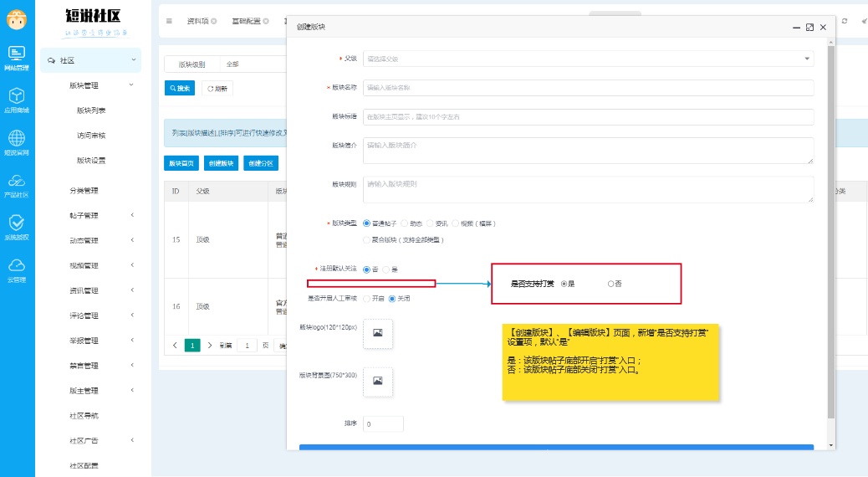868x477 pixels.
Task: Focus the 版块名称 input field
Action: [589, 88]
